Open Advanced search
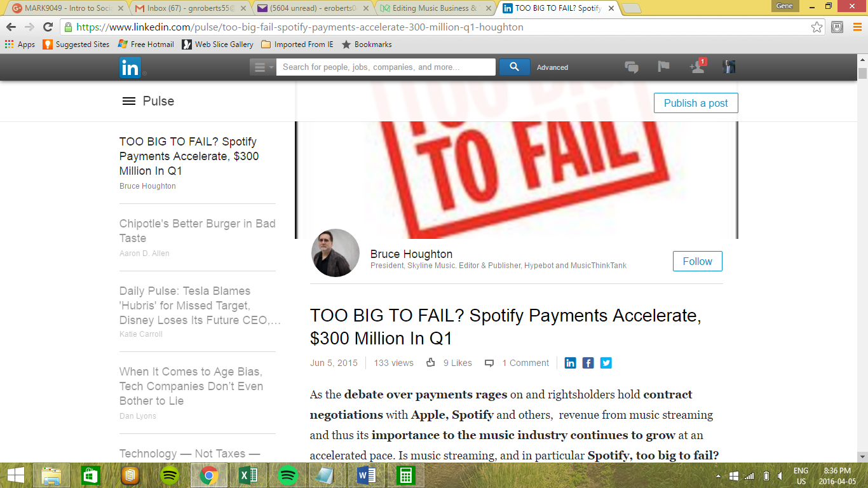 pos(552,67)
